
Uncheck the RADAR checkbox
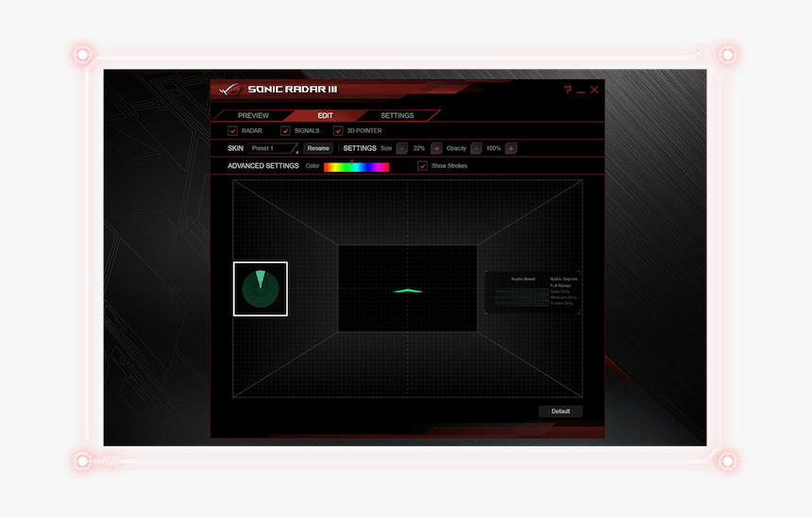pyautogui.click(x=233, y=130)
